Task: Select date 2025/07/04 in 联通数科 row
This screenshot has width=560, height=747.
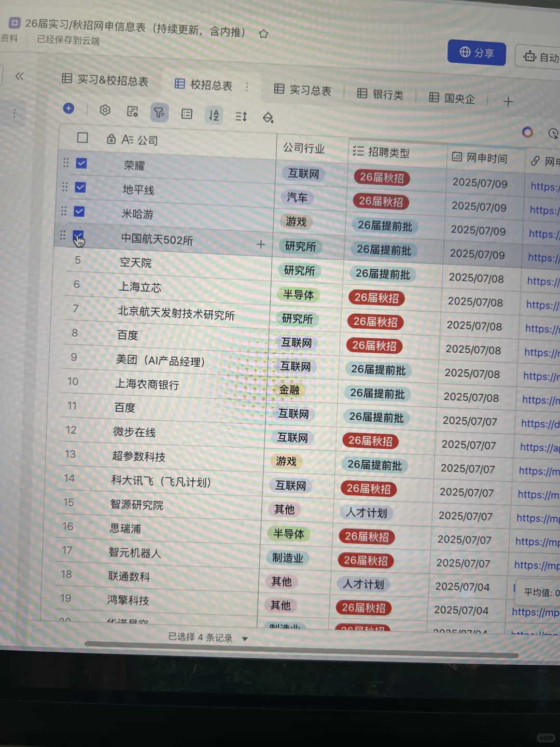Action: 463,587
